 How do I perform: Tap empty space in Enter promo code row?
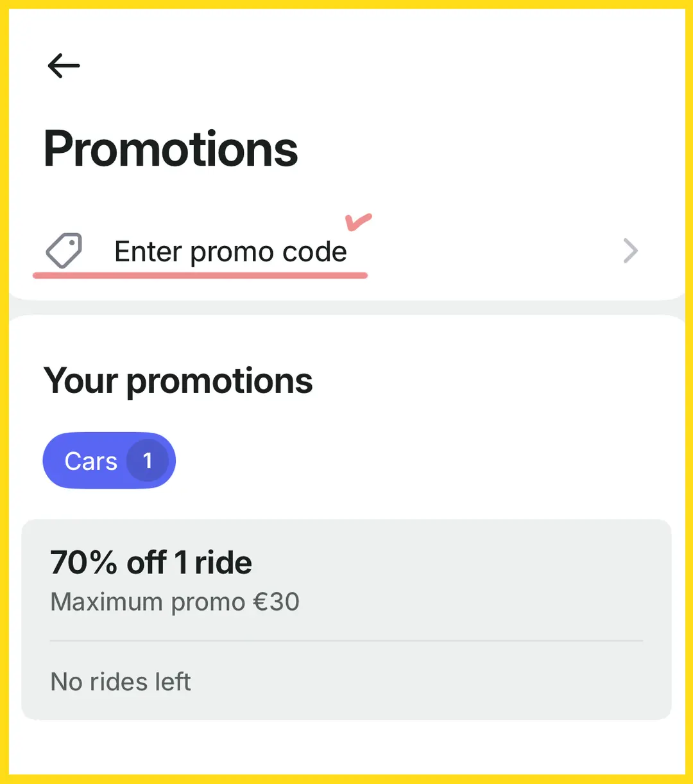488,251
